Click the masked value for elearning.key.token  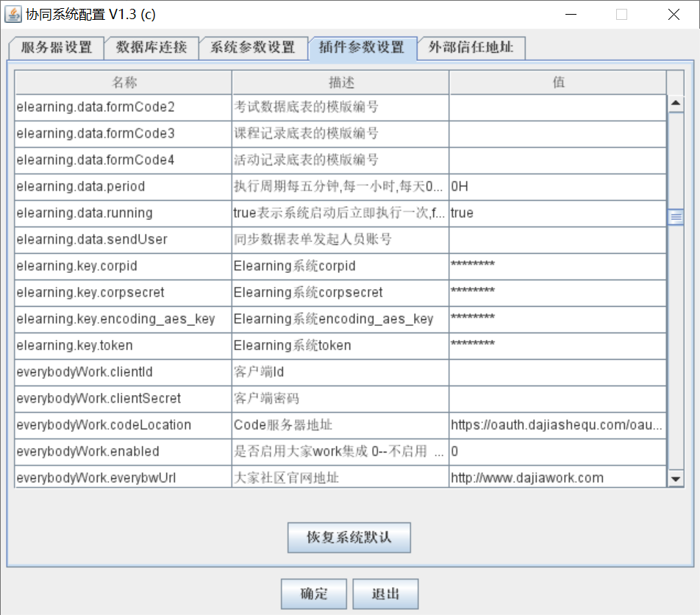point(557,345)
